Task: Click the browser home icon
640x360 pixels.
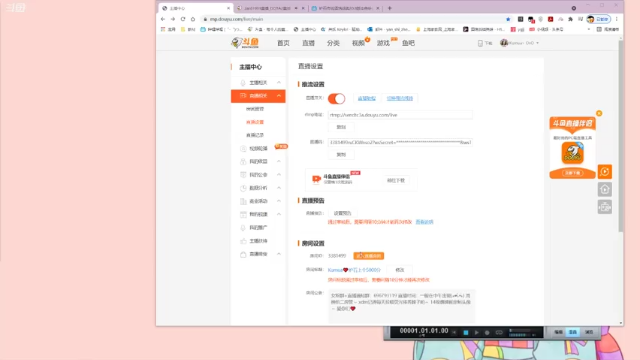Action: 193,19
